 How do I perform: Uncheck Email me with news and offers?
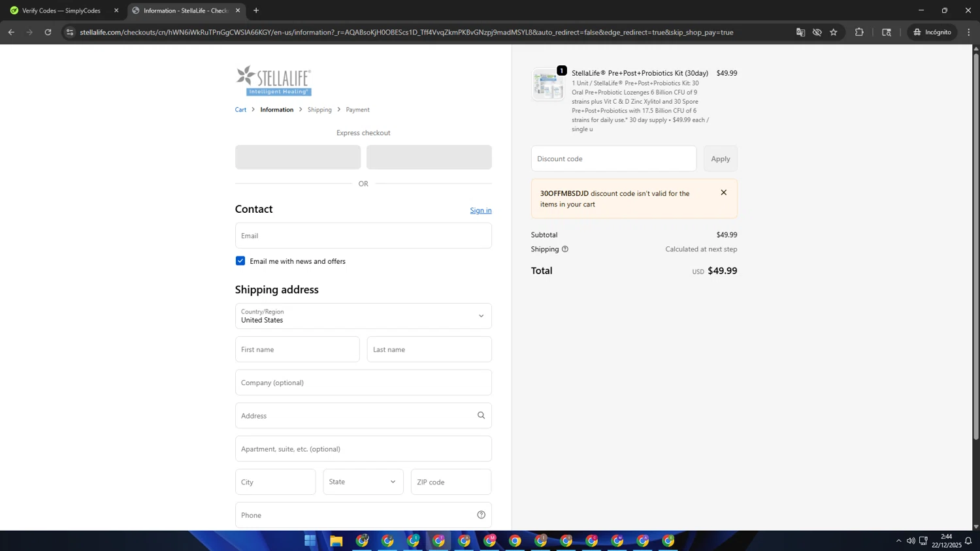tap(240, 261)
